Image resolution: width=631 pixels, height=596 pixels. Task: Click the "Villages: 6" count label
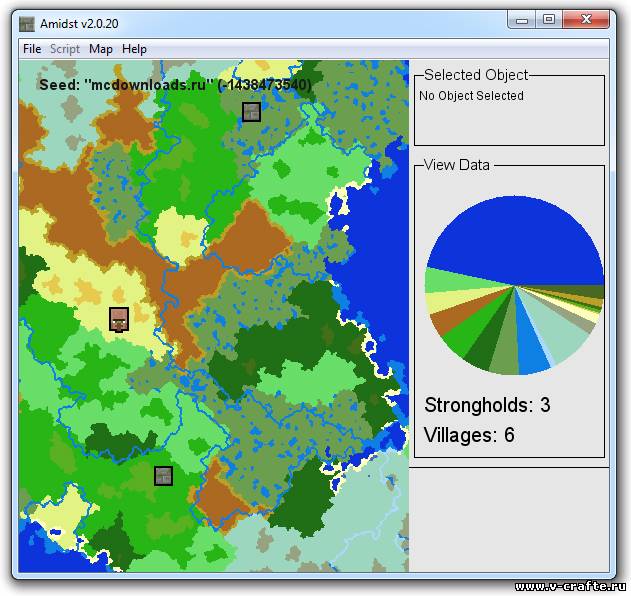pos(469,435)
